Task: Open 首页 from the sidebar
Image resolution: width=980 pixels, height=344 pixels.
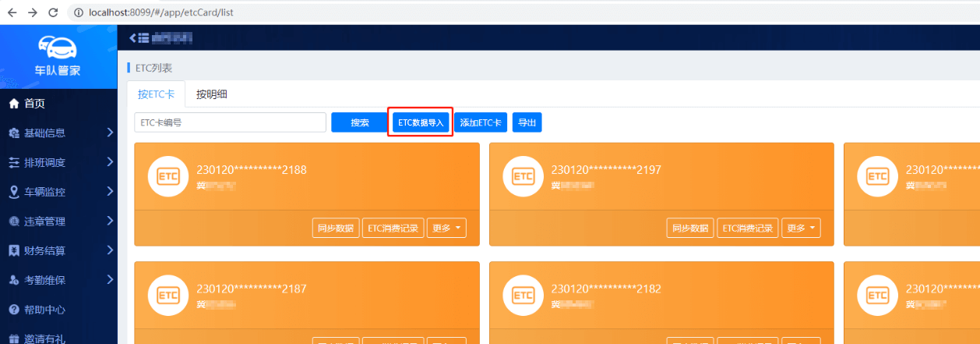Action: (x=34, y=104)
